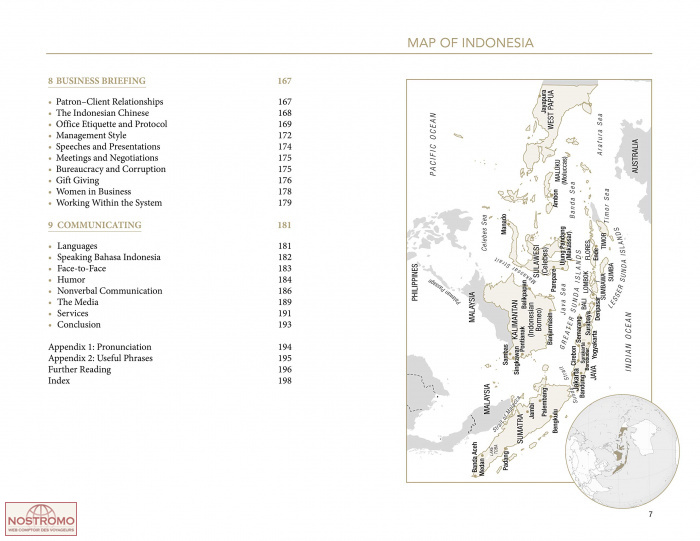Click the '8 BUSINESS BRIEFING' heading
Viewport: 700px width, 541px height.
(97, 81)
